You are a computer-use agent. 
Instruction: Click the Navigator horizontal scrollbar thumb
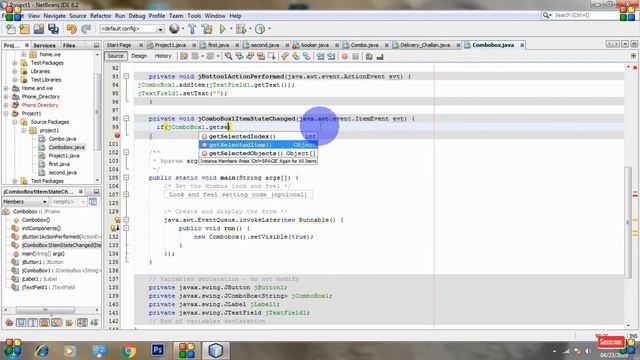click(45, 310)
